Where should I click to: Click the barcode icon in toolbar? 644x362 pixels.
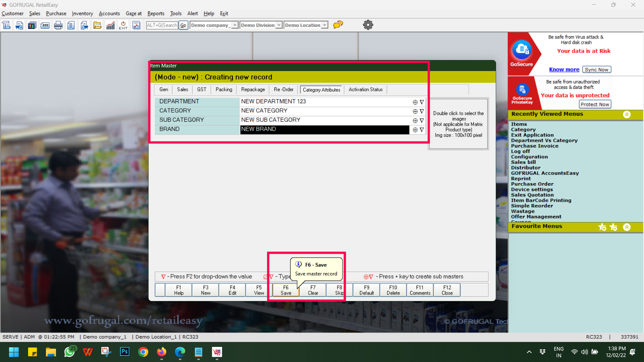pyautogui.click(x=45, y=25)
